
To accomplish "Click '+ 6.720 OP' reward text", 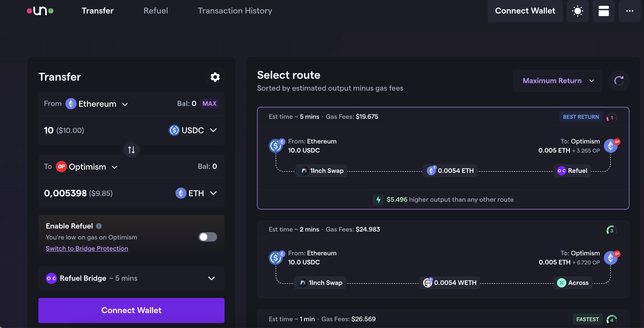I will click(586, 262).
